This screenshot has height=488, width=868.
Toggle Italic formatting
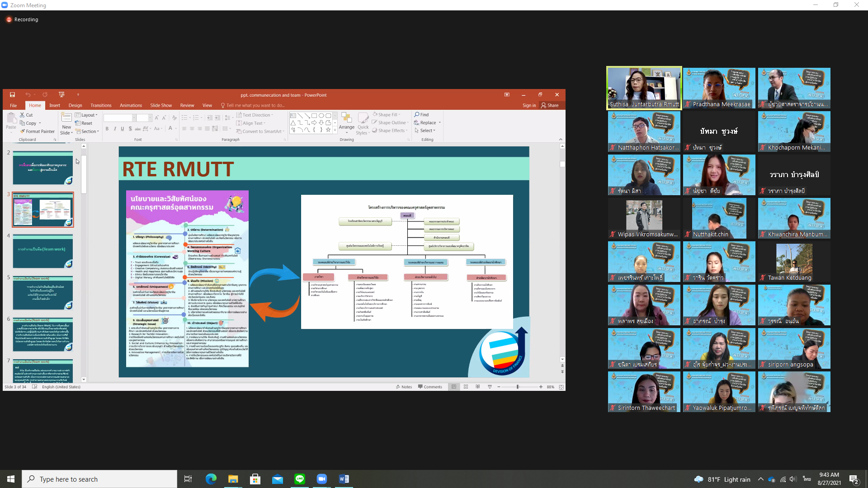(x=115, y=129)
